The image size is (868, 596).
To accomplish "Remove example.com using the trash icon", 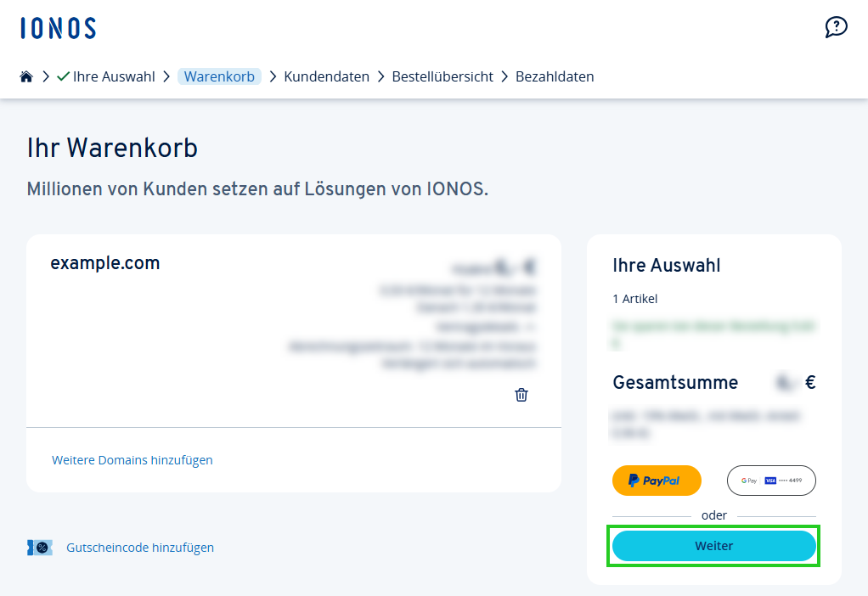I will (x=521, y=395).
